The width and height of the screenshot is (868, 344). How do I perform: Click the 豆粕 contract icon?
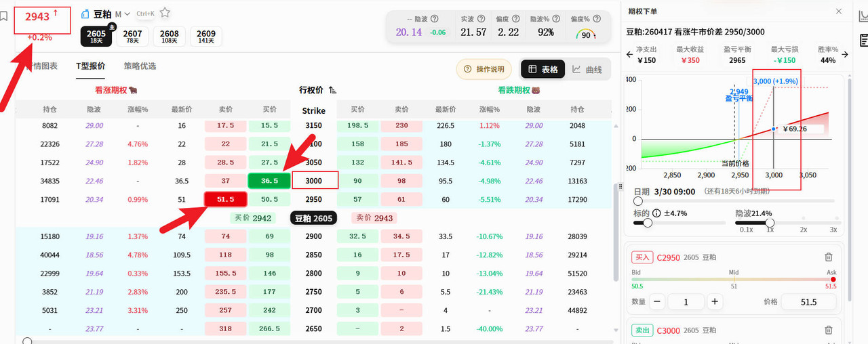pos(85,14)
